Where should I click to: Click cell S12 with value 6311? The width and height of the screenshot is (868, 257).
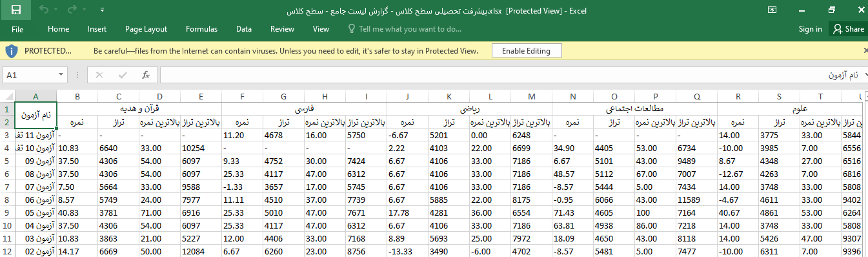pos(779,251)
